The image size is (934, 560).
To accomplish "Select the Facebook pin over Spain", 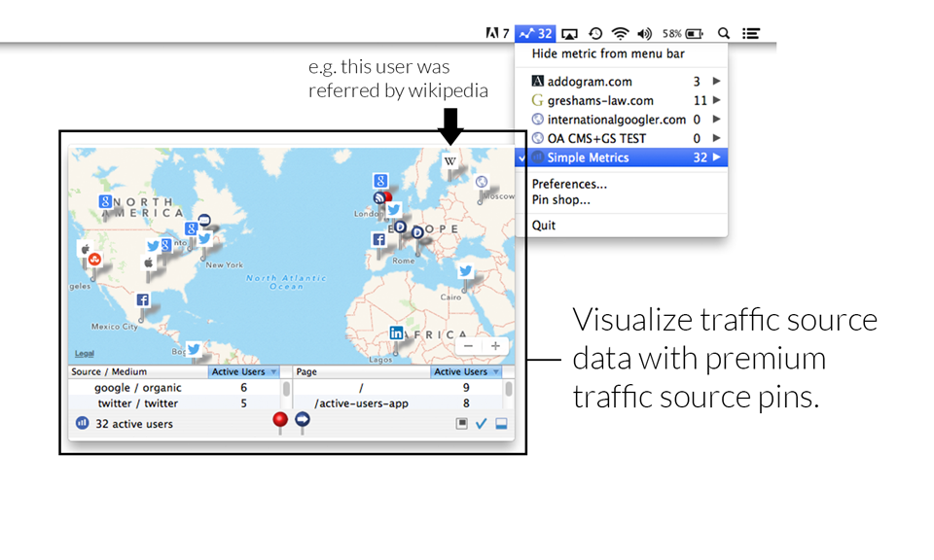I will pos(378,239).
